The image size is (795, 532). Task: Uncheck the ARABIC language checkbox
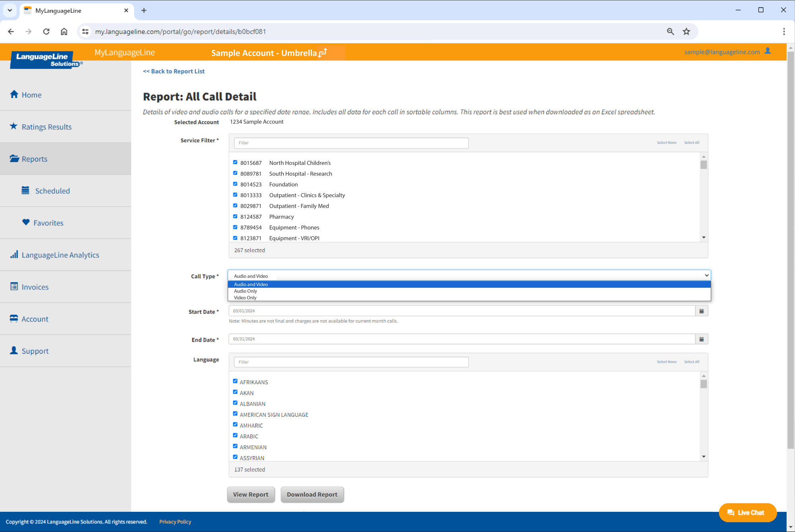point(235,435)
